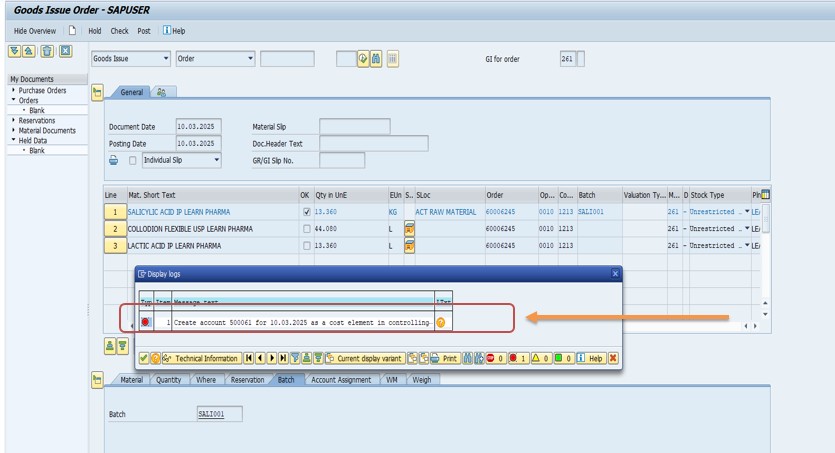Collapse detail data toggle icon above Material tab

click(97, 380)
